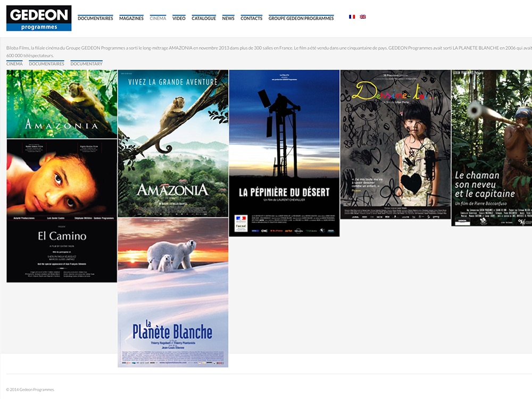532x399 pixels.
Task: Open the Contacts page
Action: [251, 18]
